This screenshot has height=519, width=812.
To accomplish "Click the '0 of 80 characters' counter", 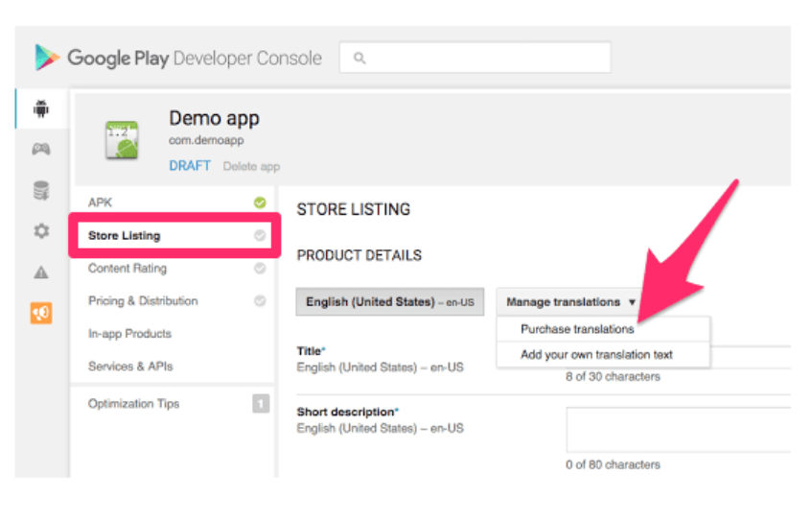I will 613,464.
